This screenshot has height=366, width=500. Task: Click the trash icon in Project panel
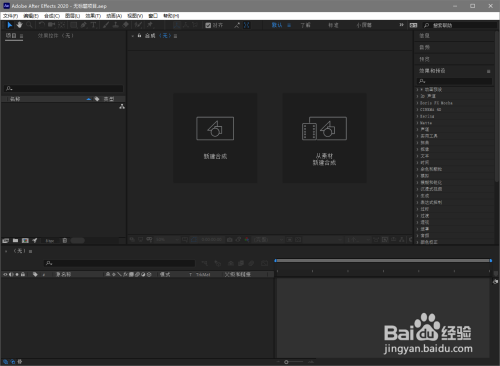[x=65, y=240]
